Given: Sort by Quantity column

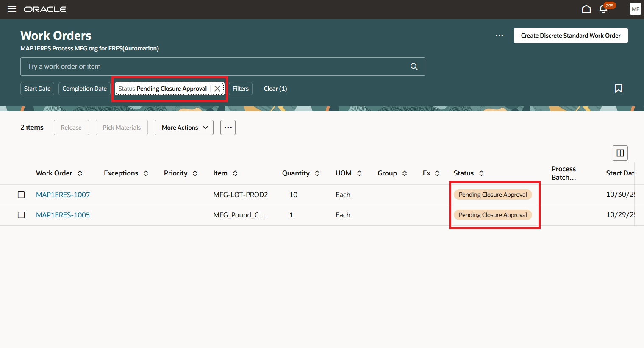Looking at the screenshot, I should [317, 173].
